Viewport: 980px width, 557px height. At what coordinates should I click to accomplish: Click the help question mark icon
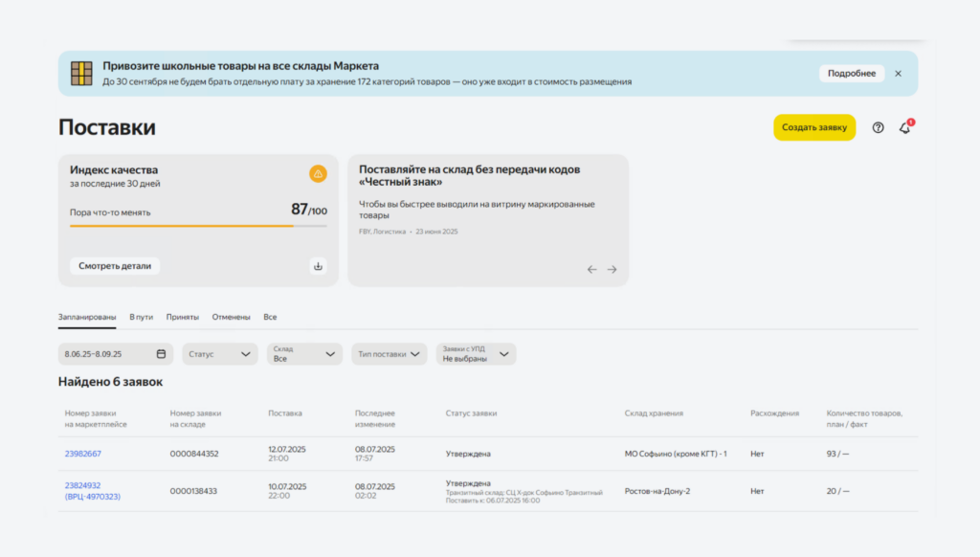878,128
